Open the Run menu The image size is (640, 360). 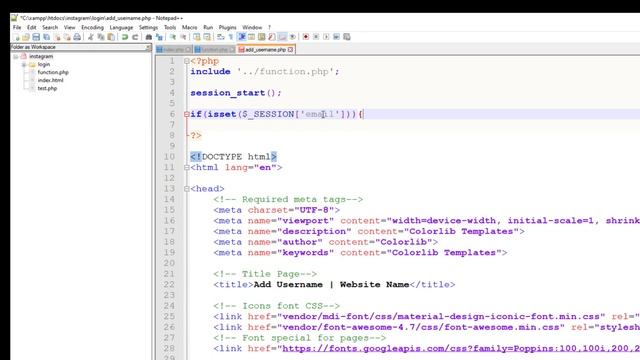(208, 27)
